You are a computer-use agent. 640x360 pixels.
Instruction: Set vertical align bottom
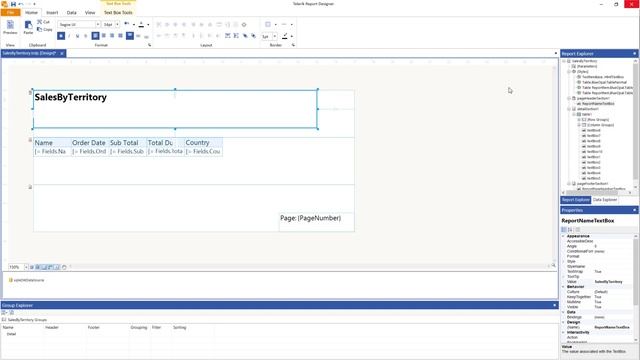(x=146, y=36)
